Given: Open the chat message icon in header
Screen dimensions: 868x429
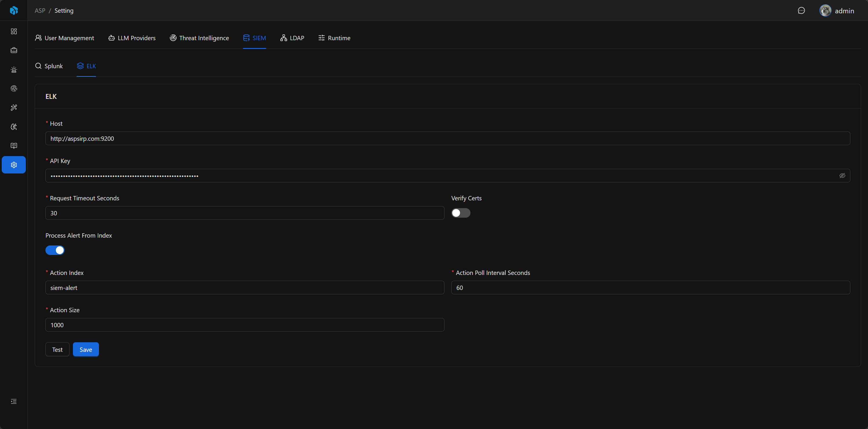Looking at the screenshot, I should point(801,10).
